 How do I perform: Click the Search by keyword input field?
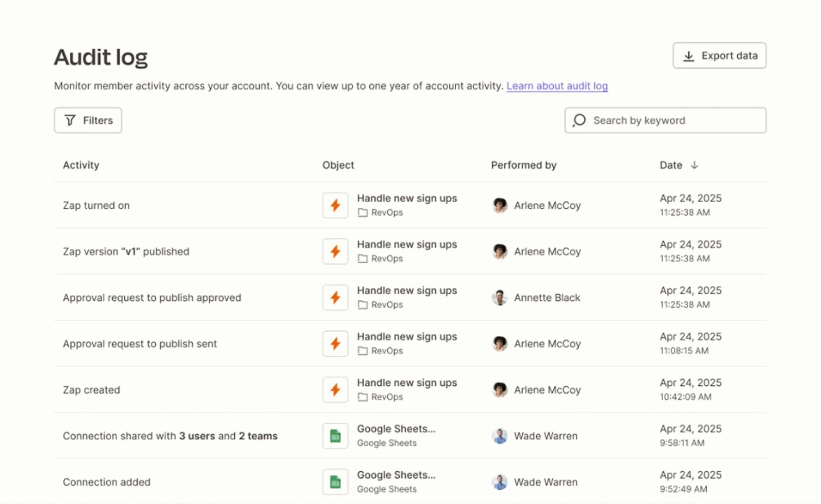665,120
